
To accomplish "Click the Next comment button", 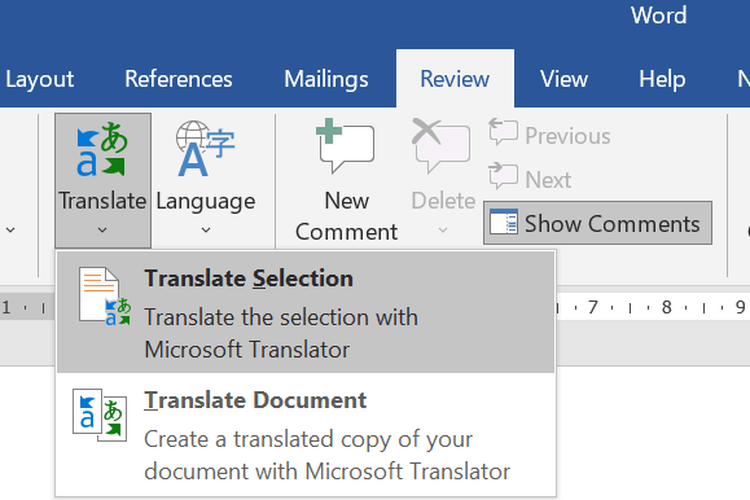I will [x=529, y=179].
